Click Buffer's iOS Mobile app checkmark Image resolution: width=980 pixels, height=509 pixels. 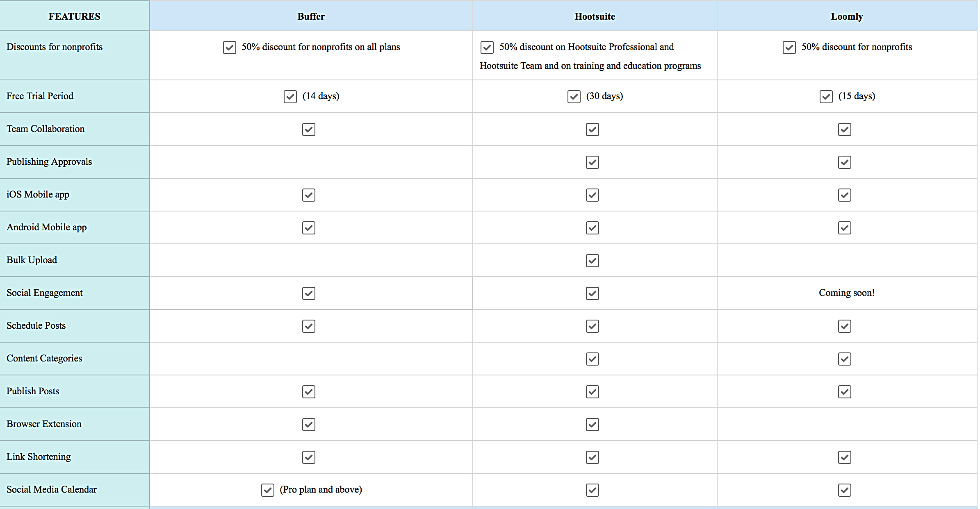[x=309, y=195]
